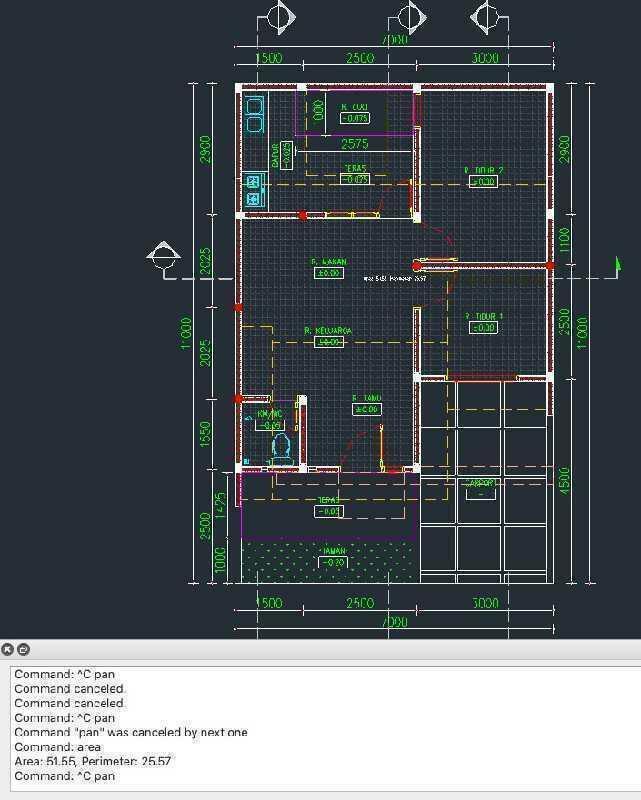Select the TAMAN garden label
The width and height of the screenshot is (641, 800).
[x=333, y=551]
